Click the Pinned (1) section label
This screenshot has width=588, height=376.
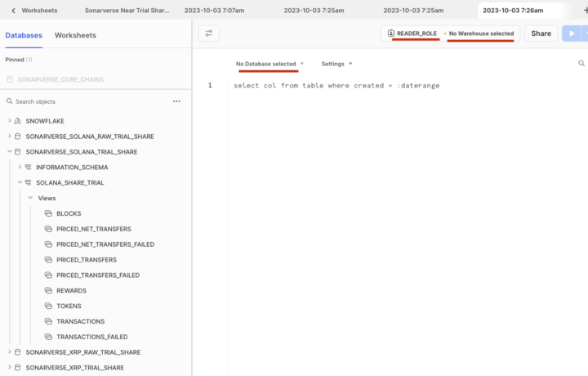19,60
